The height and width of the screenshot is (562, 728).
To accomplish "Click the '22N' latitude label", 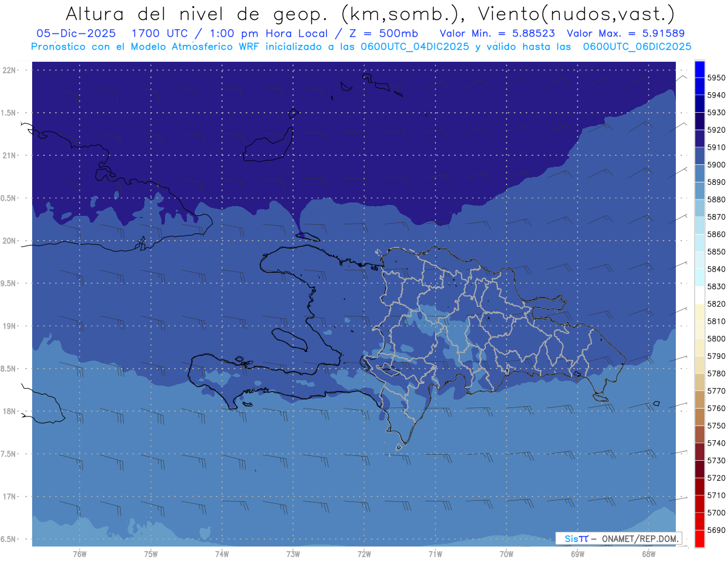I will (10, 70).
